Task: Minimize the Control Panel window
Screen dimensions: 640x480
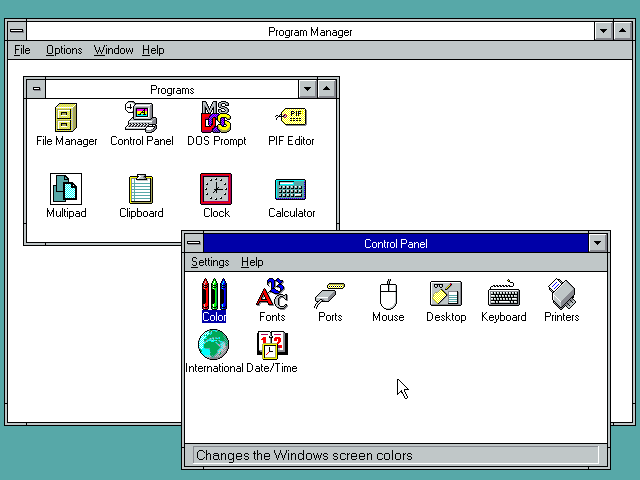Action: 598,243
